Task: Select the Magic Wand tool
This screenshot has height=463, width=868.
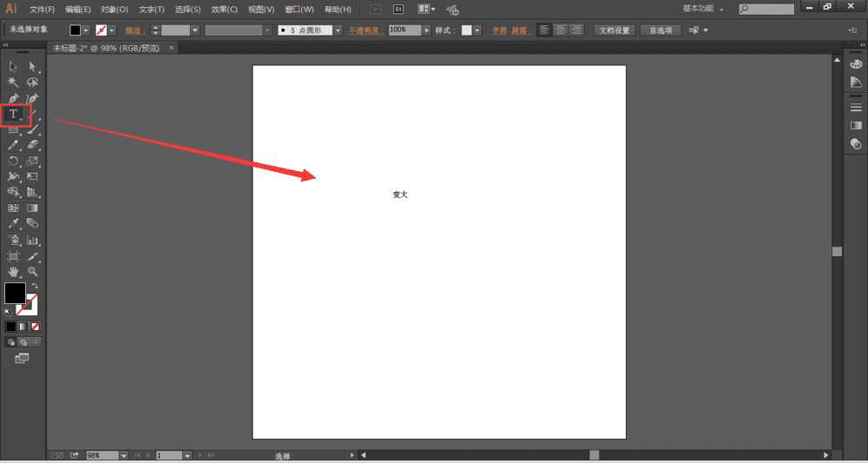Action: (14, 83)
